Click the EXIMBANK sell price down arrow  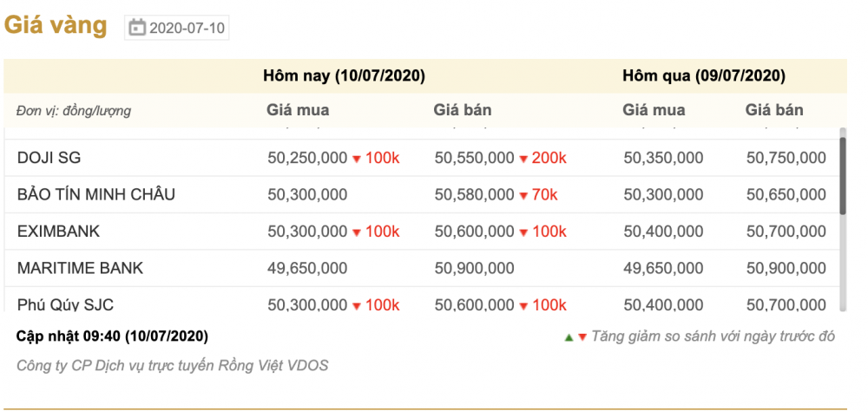tap(523, 233)
